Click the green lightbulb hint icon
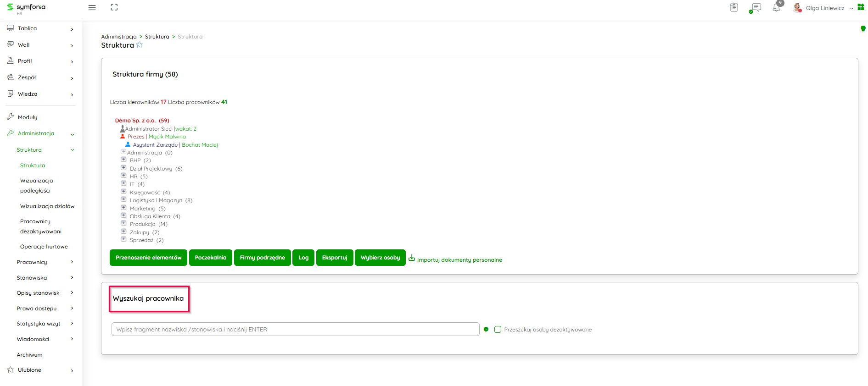The height and width of the screenshot is (386, 868). [863, 29]
